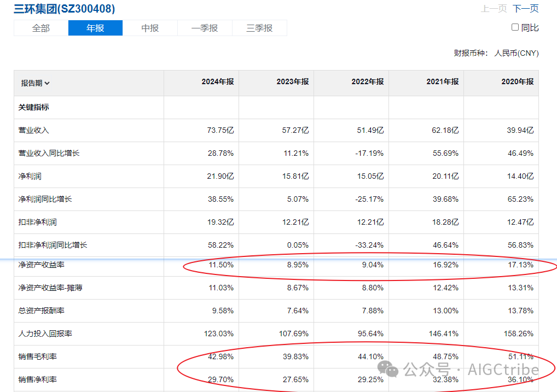Click the 销售净利率 row label
The width and height of the screenshot is (557, 392).
(x=37, y=379)
